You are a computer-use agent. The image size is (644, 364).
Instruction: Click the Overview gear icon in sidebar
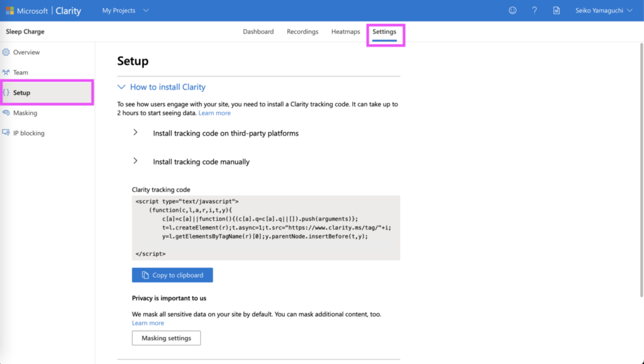[x=6, y=52]
